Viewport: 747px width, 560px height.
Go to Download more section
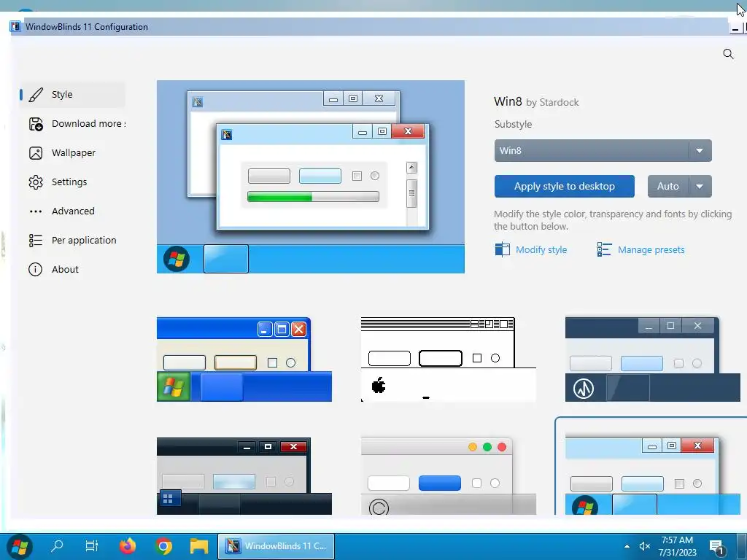click(88, 124)
